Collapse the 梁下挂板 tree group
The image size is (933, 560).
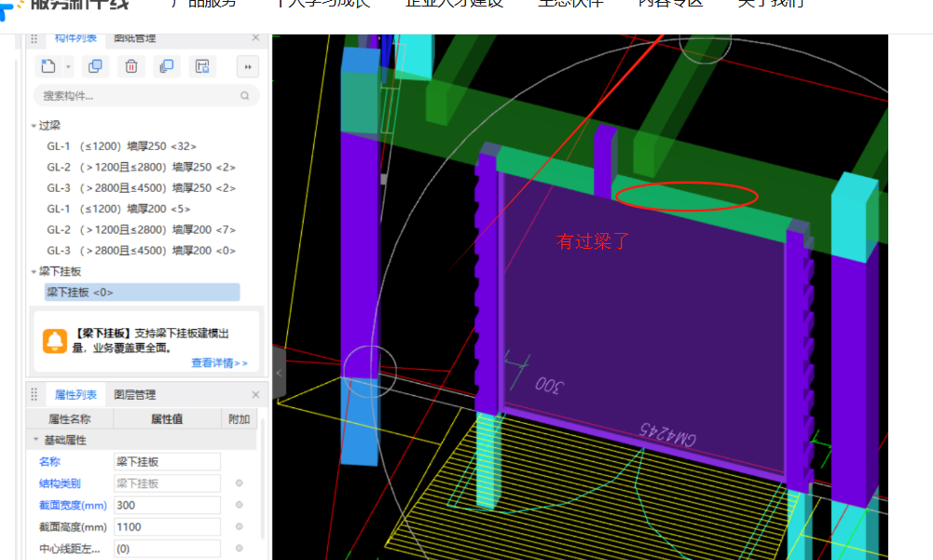(x=34, y=271)
